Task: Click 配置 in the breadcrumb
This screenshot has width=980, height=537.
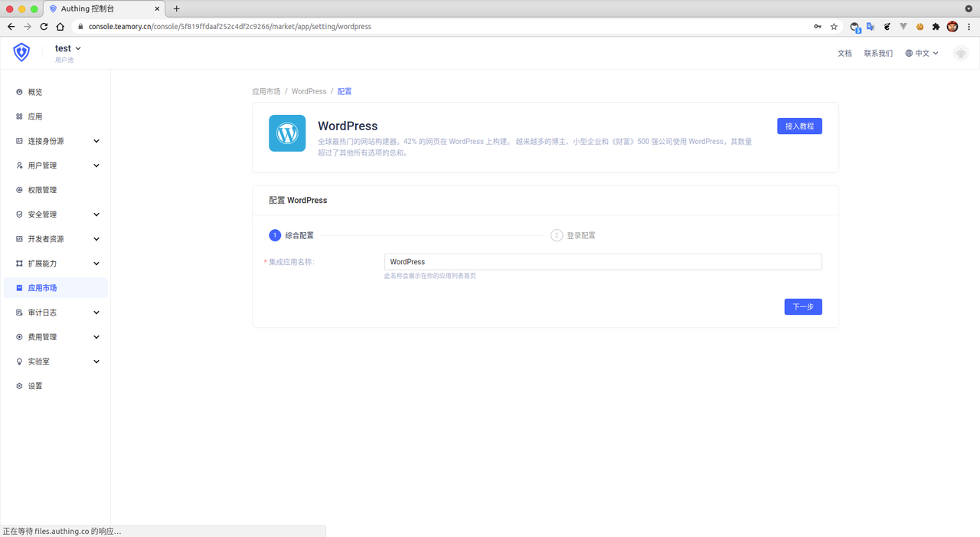Action: 345,91
